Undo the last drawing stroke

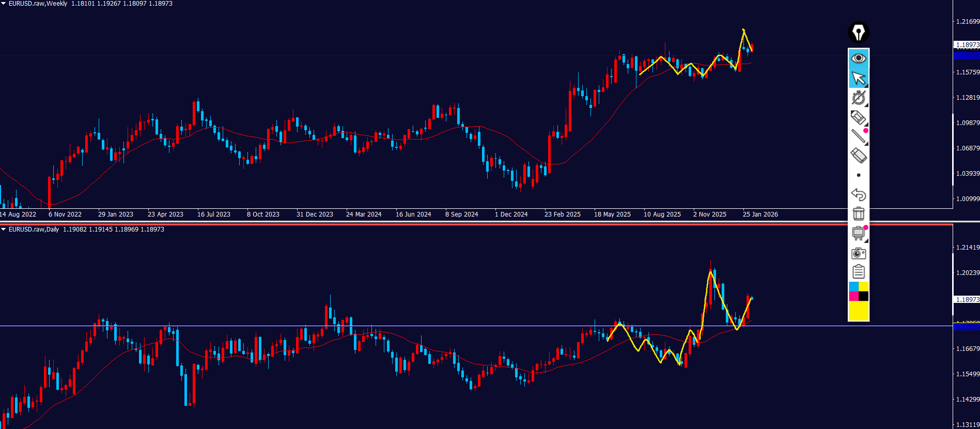[858, 194]
